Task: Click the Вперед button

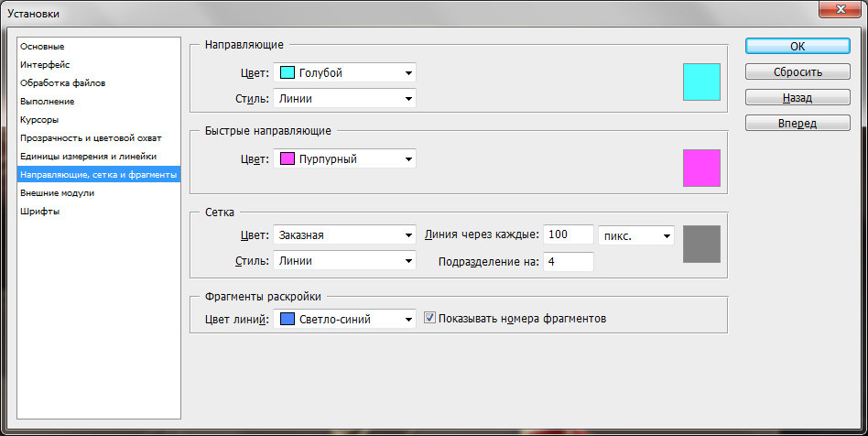Action: (797, 123)
